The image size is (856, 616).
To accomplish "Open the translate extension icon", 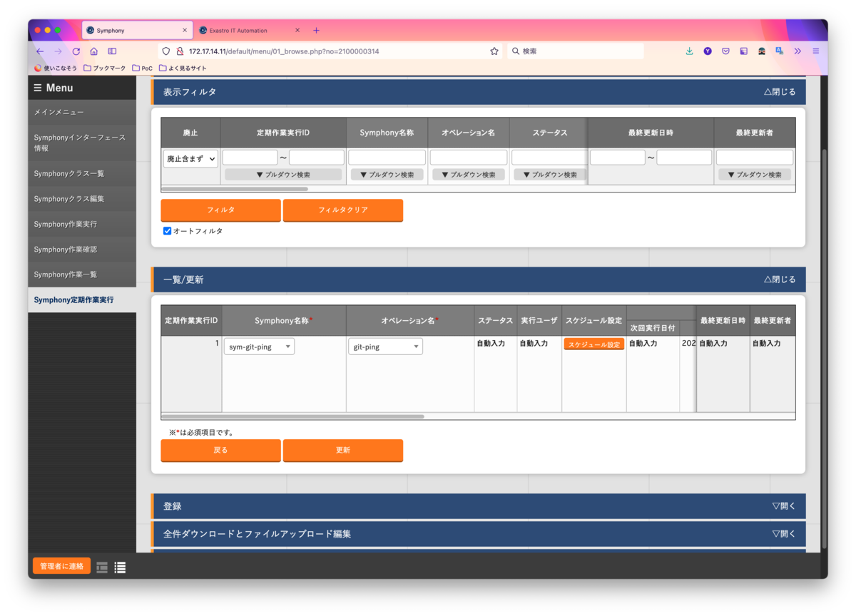I will 780,51.
